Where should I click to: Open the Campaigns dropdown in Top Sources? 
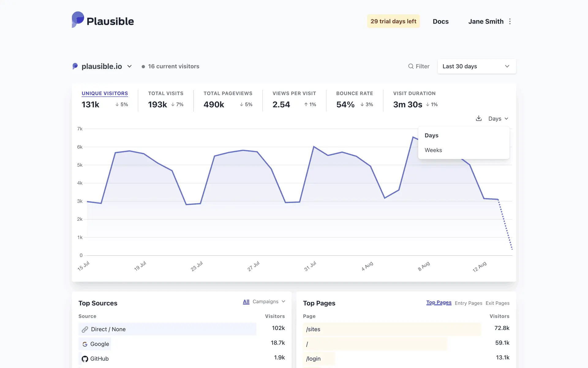pos(269,301)
